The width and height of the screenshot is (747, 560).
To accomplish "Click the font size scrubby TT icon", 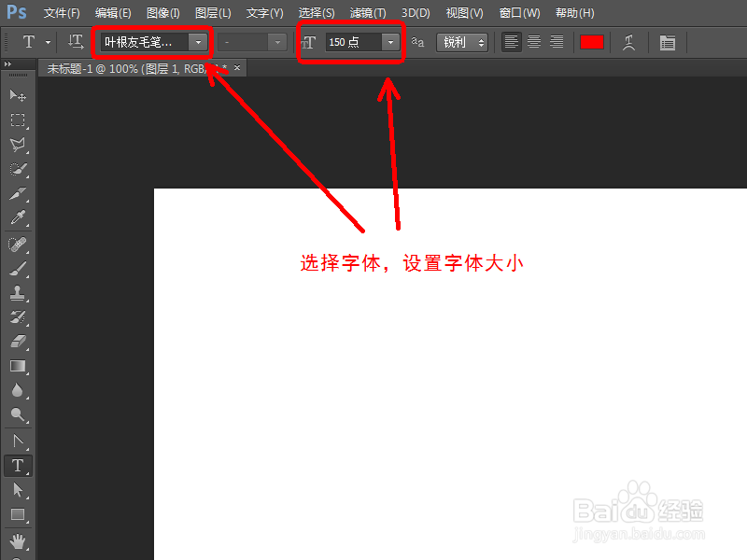I will 309,43.
